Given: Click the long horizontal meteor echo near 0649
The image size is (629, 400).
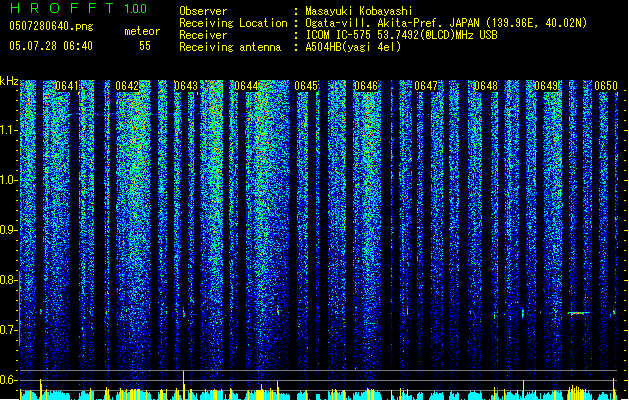Looking at the screenshot, I should click(x=579, y=313).
